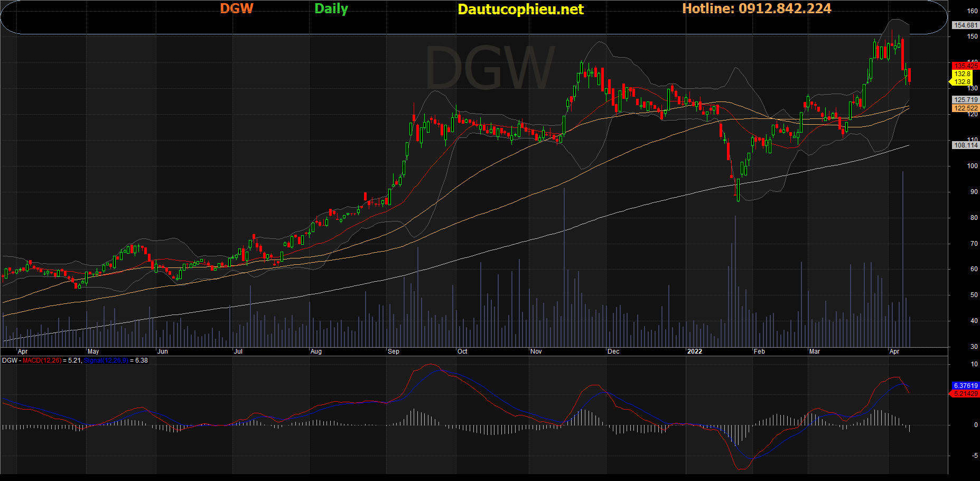
Task: Click the green Daily timeframe label
Action: [x=331, y=9]
